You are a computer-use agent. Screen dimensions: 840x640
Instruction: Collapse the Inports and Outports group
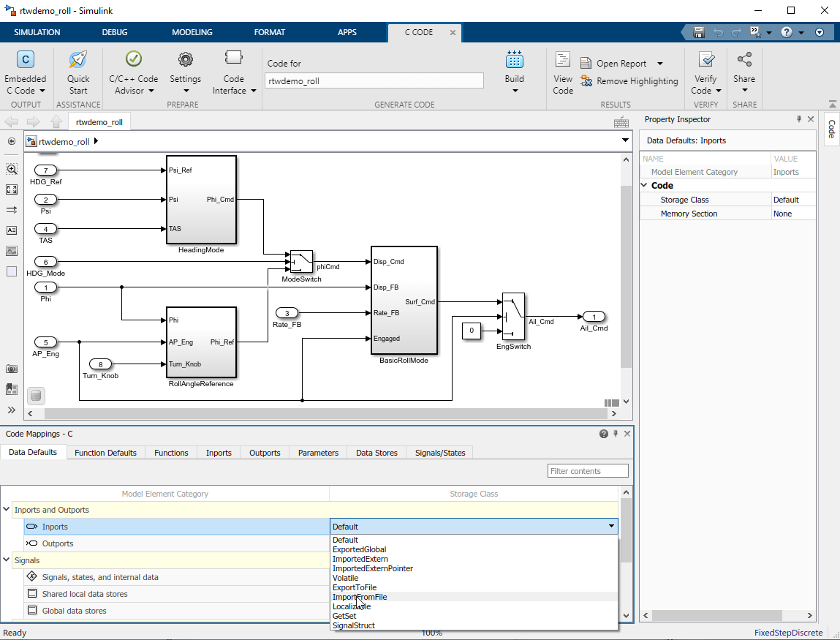(x=7, y=510)
